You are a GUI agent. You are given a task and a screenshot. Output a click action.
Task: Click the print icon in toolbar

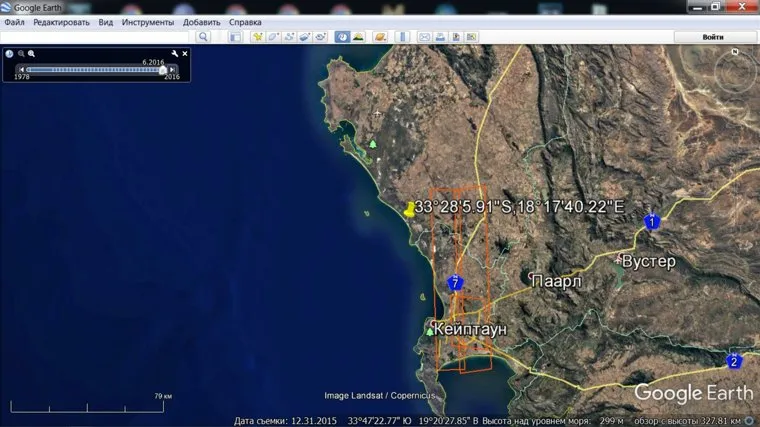point(440,37)
